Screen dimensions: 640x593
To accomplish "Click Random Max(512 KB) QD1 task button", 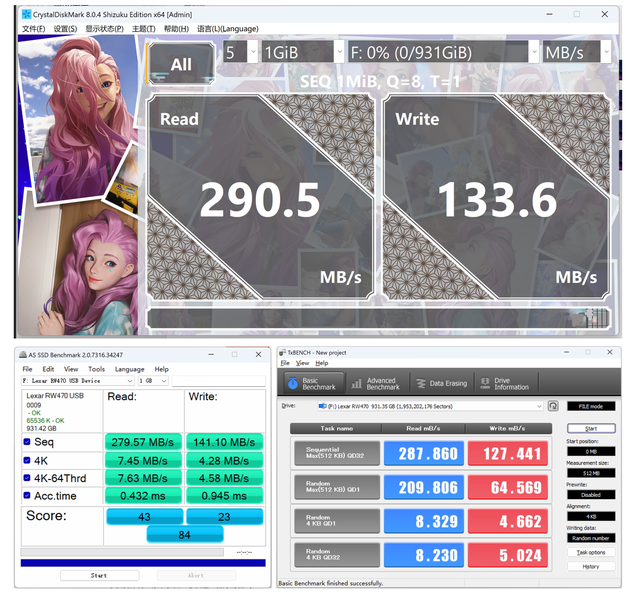I will 337,487.
